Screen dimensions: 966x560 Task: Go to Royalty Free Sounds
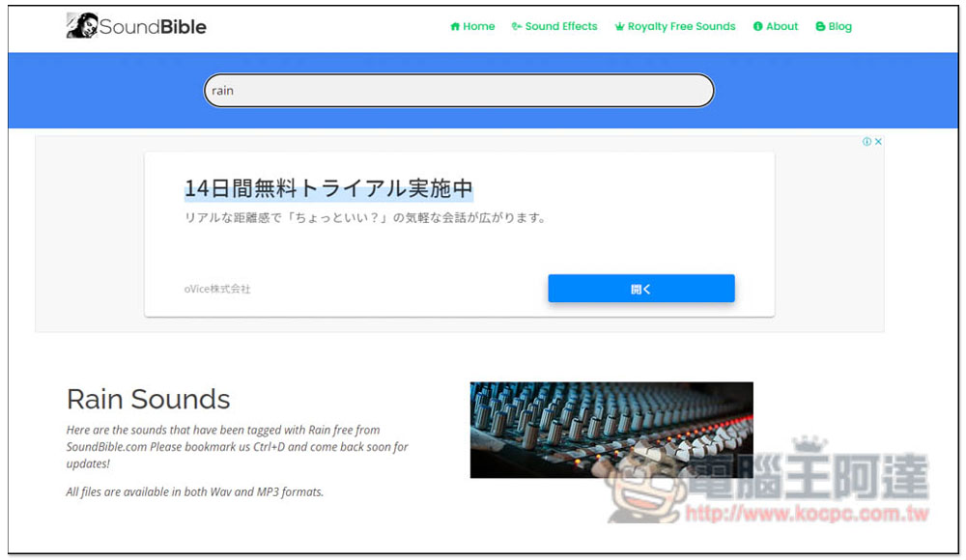pos(675,26)
